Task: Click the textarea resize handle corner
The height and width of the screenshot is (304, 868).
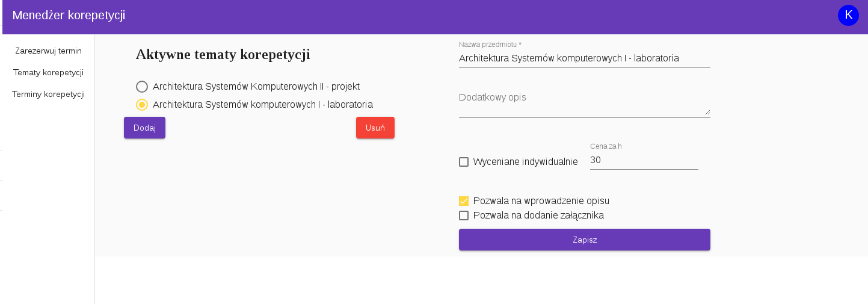Action: point(707,112)
